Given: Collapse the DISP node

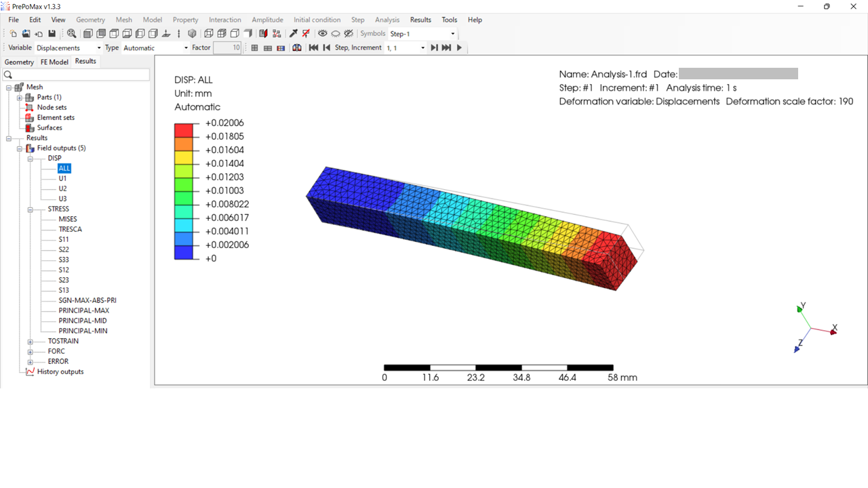Looking at the screenshot, I should (31, 158).
